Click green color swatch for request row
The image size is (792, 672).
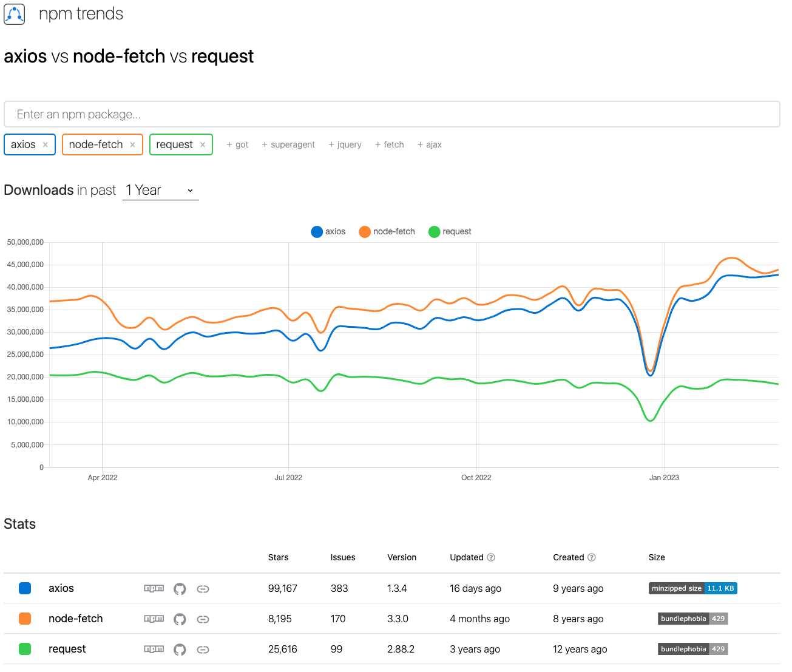pos(25,649)
